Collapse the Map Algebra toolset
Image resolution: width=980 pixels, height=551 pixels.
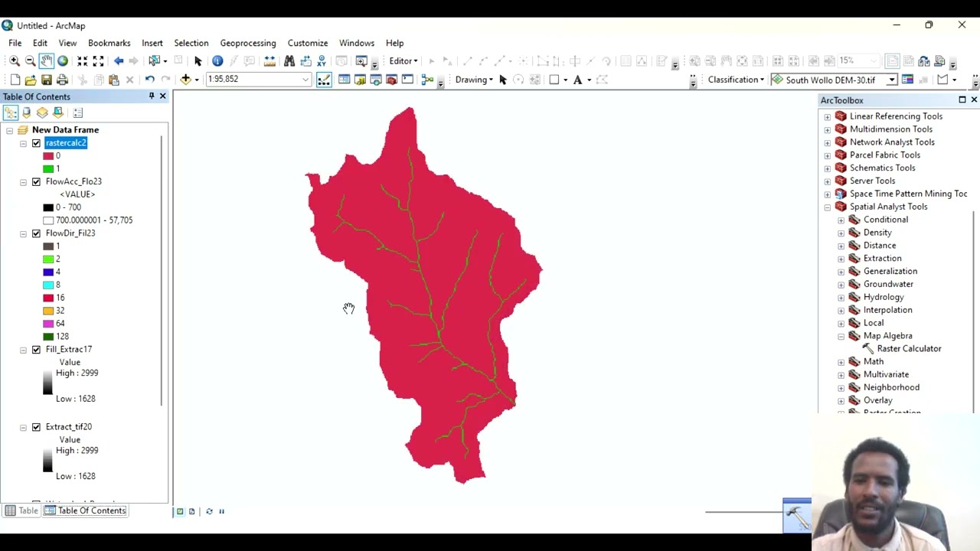tap(841, 336)
